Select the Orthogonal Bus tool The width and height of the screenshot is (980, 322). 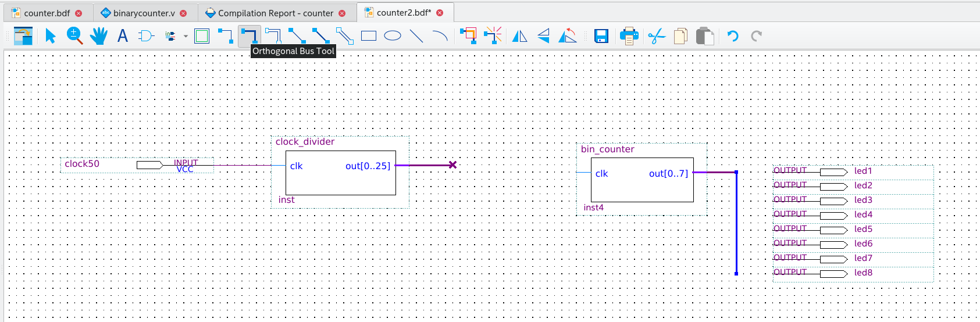click(249, 36)
